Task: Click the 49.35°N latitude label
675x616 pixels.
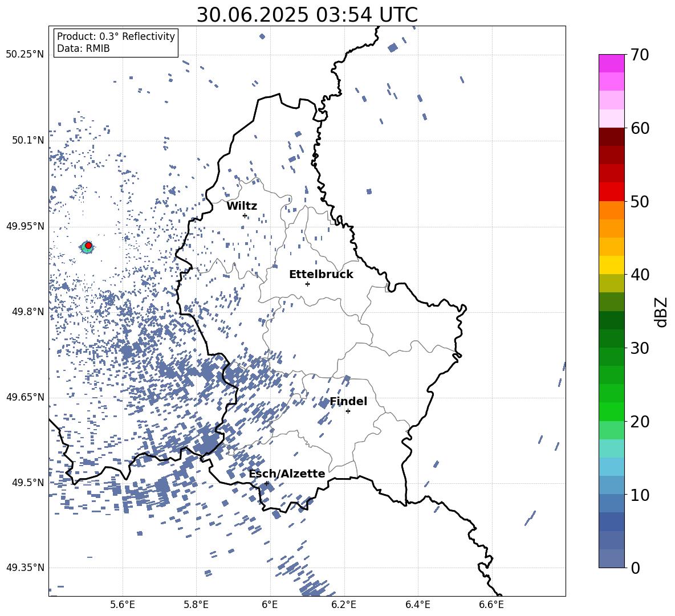Action: [x=25, y=568]
